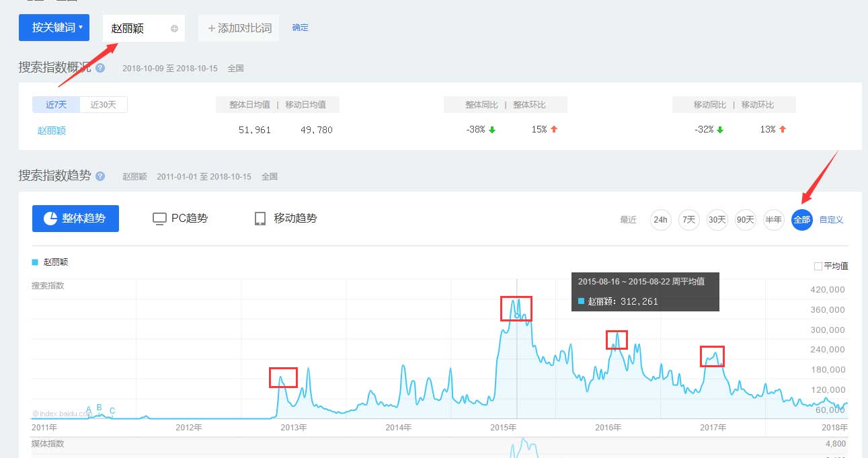Image resolution: width=868 pixels, height=458 pixels.
Task: Enable the 平均值 checkbox
Action: click(818, 266)
